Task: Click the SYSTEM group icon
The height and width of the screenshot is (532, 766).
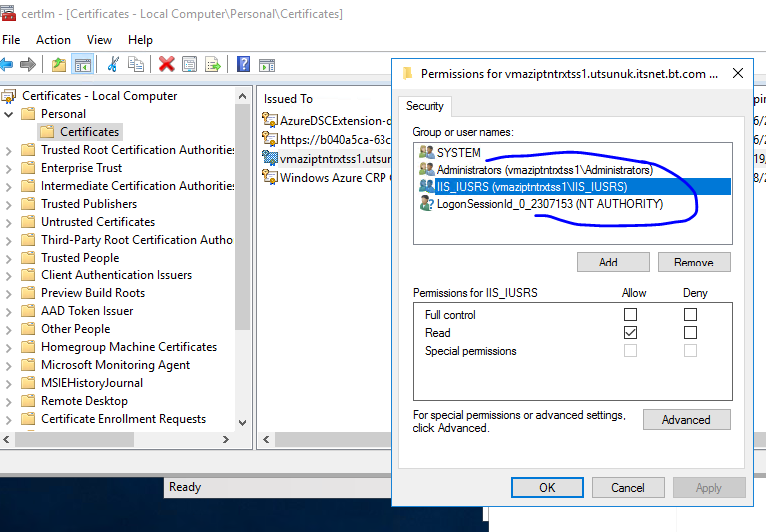Action: coord(427,152)
